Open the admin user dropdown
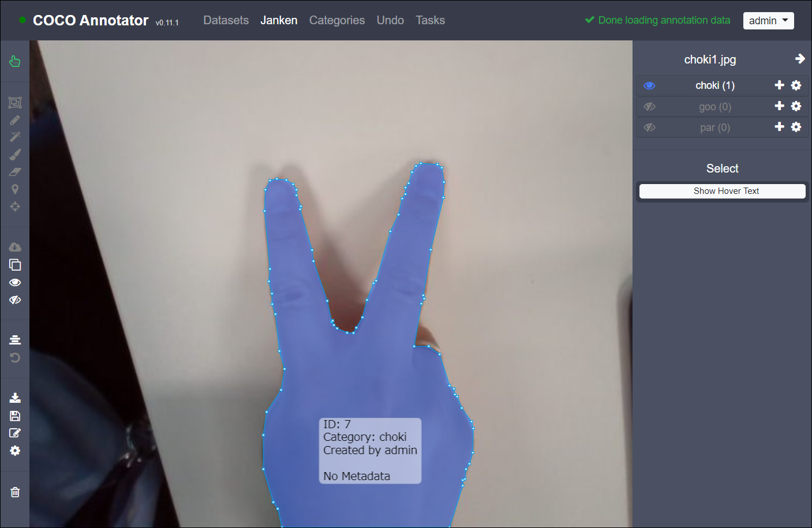This screenshot has width=812, height=528. point(768,21)
